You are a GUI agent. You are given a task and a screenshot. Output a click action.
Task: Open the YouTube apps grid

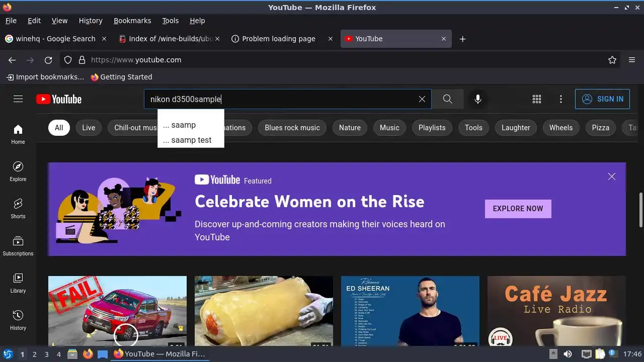click(537, 99)
